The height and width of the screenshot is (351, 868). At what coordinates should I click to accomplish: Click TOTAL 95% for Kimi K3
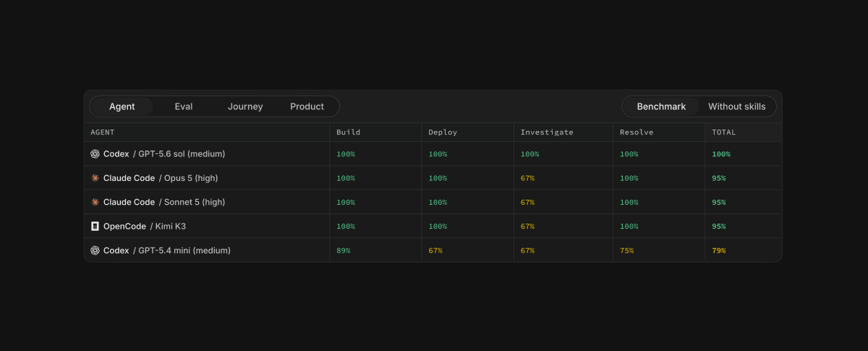click(x=719, y=226)
